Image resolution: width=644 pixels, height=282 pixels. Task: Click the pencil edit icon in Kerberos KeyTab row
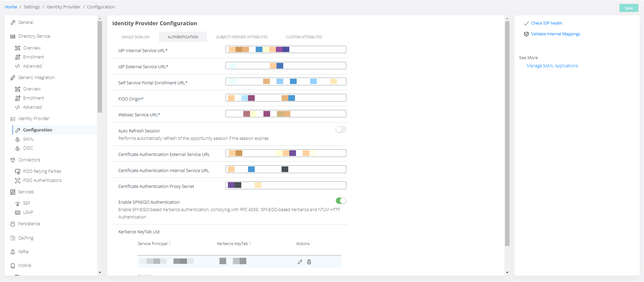[300, 262]
